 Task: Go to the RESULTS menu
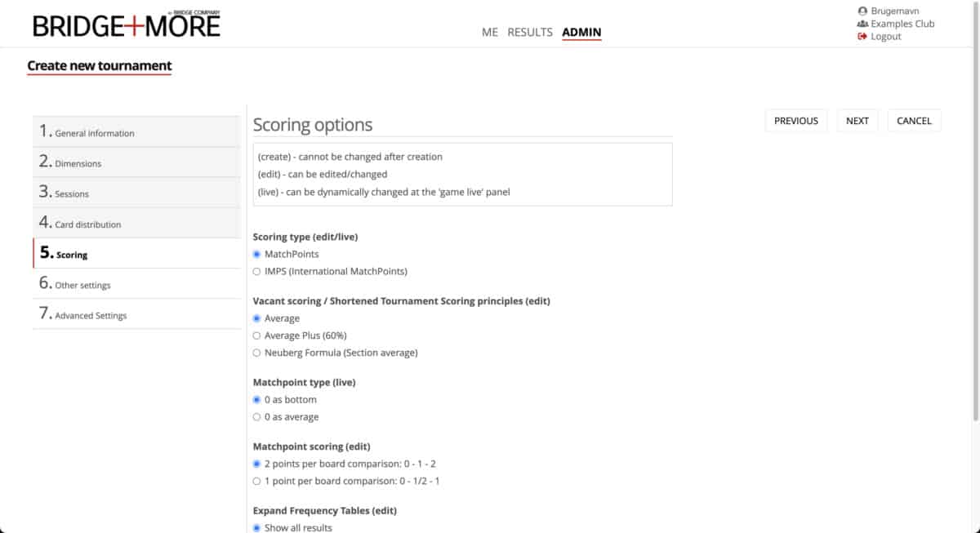pos(530,33)
